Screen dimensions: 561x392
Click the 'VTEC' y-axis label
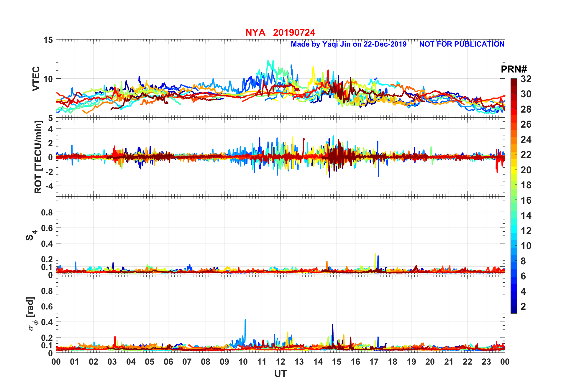(36, 78)
